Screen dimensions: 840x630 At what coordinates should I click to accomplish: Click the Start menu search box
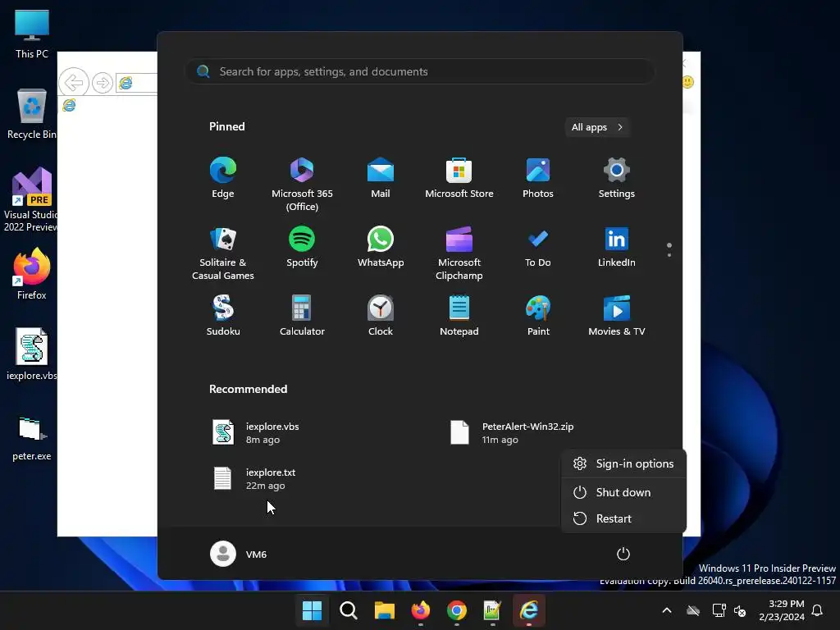[420, 71]
